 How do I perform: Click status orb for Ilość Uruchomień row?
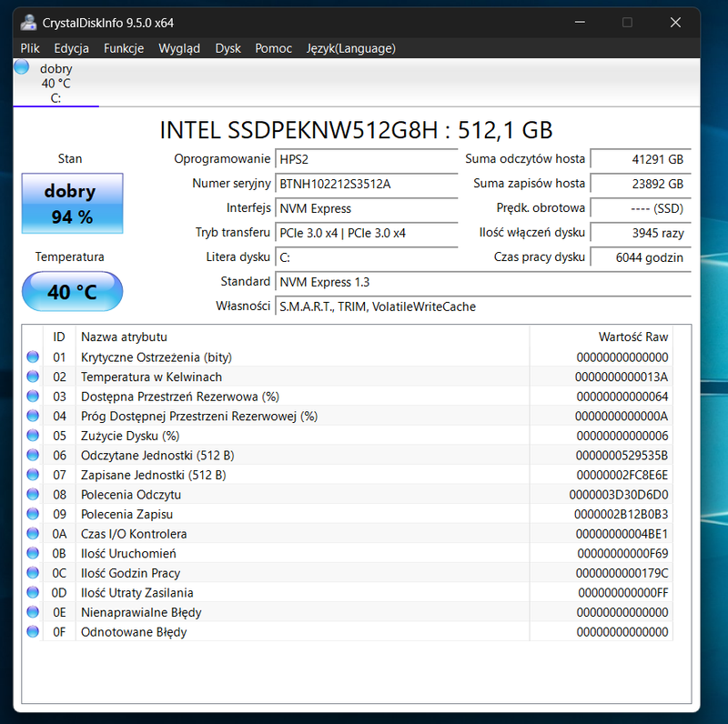coord(33,553)
